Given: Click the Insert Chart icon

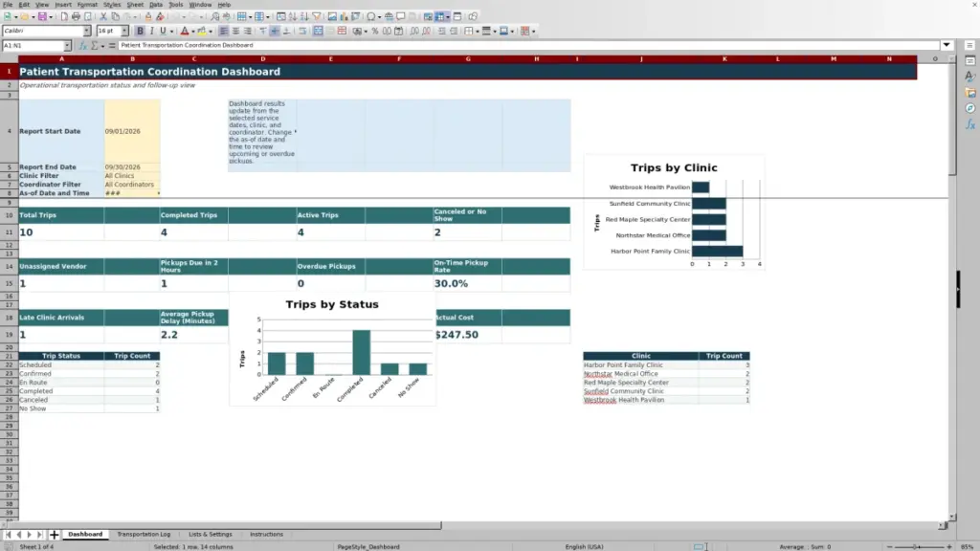Looking at the screenshot, I should tap(345, 17).
